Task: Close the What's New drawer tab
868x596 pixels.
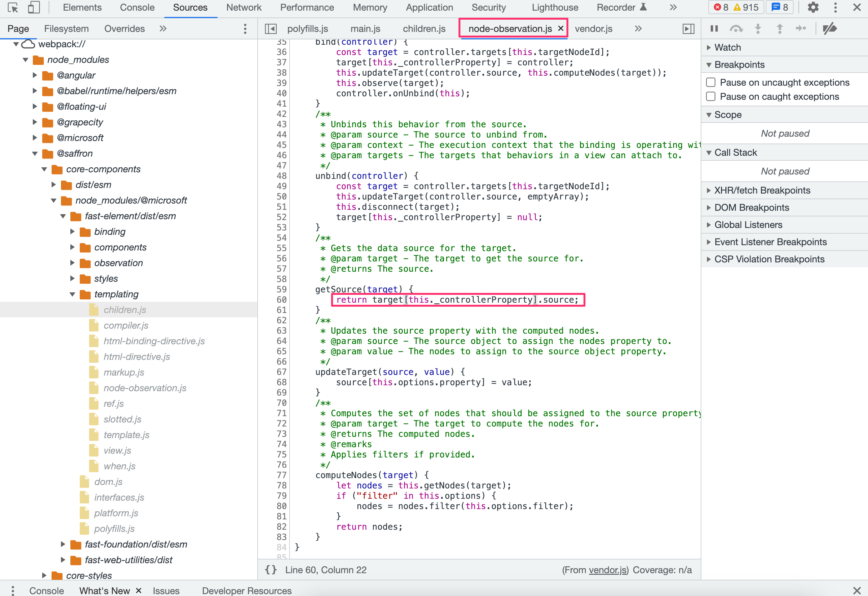Action: pos(139,590)
